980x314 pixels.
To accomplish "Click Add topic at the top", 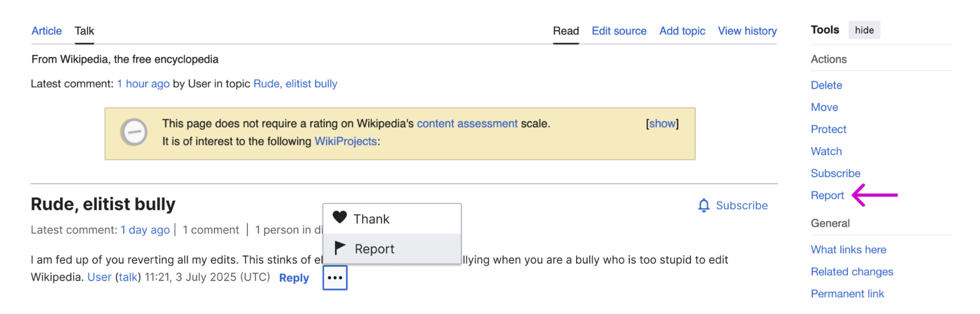I will click(x=682, y=31).
